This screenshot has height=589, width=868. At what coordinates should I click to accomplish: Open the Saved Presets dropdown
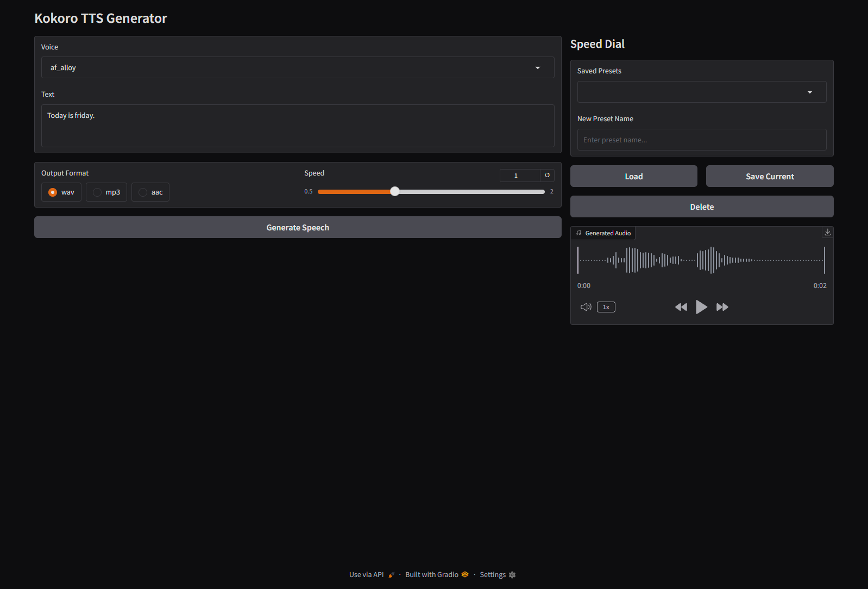click(702, 92)
